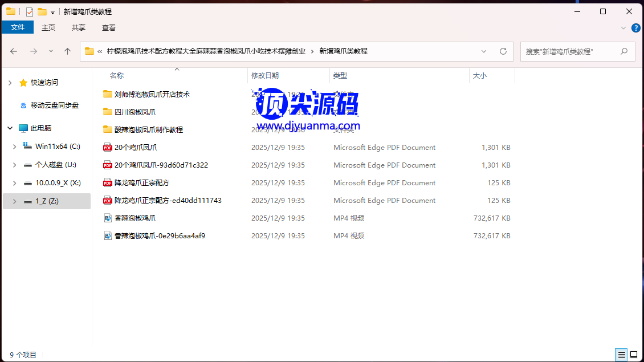Open the address bar history dropdown

(x=484, y=51)
